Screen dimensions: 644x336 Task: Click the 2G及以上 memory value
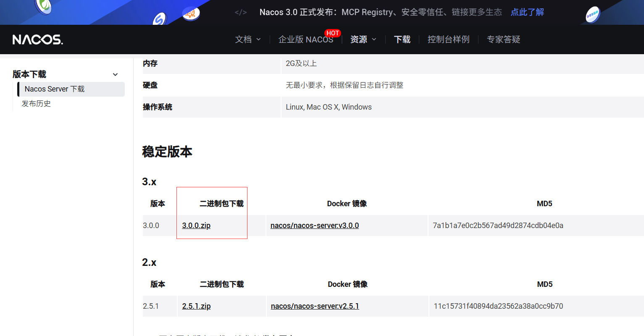(301, 63)
